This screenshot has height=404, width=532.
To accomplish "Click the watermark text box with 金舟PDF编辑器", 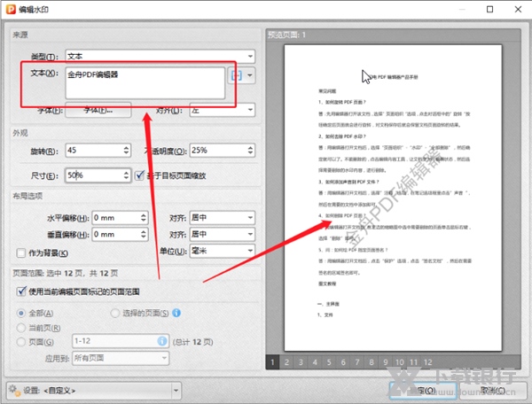I will pos(145,83).
